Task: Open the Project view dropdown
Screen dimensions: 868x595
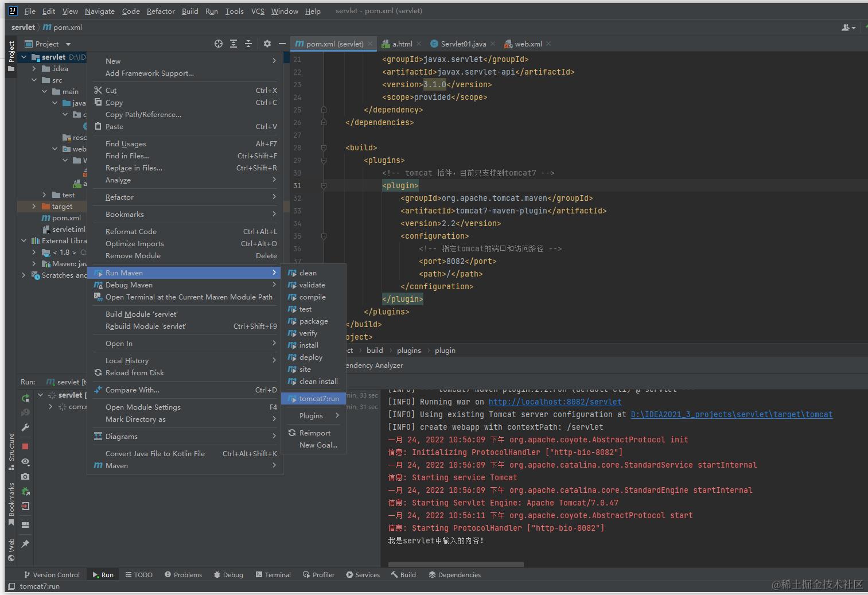Action: [68, 44]
